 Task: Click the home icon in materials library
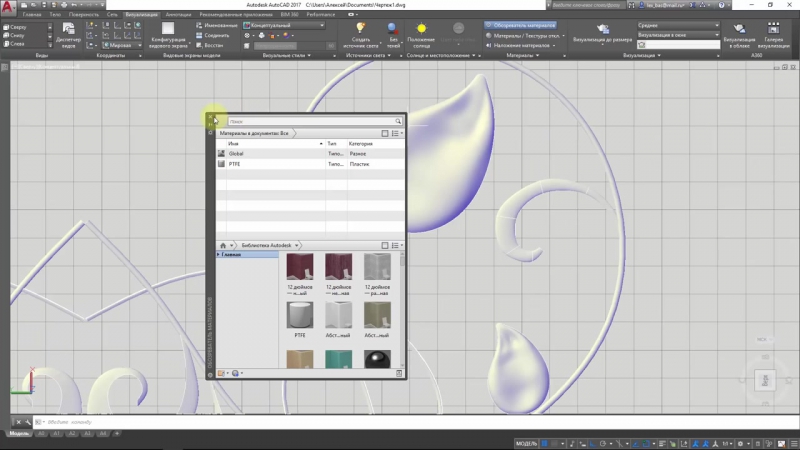point(223,245)
